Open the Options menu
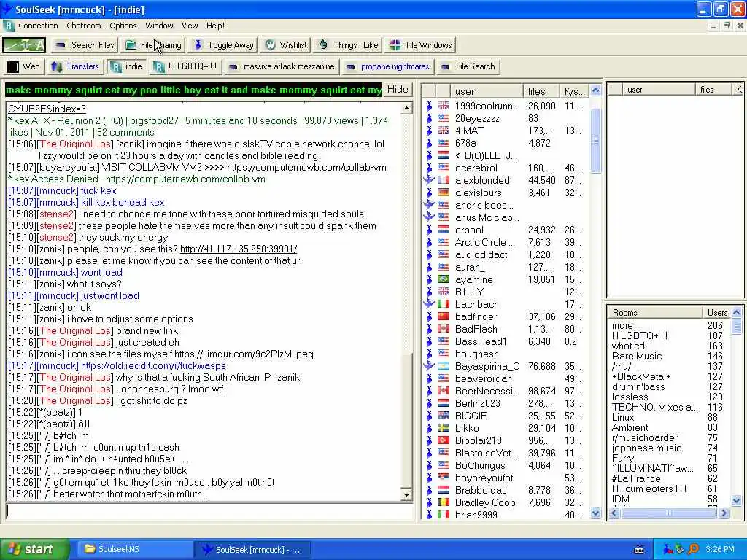This screenshot has width=747, height=560. point(123,26)
